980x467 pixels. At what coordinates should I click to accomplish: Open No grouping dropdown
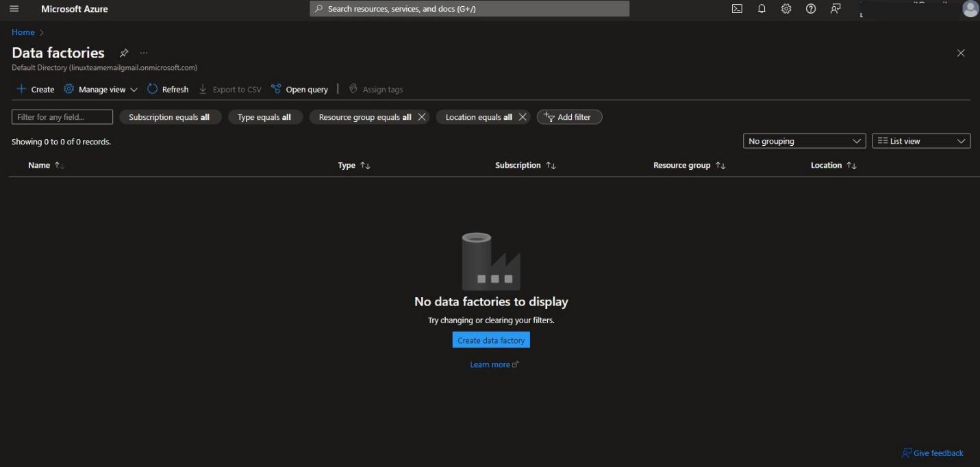(805, 141)
